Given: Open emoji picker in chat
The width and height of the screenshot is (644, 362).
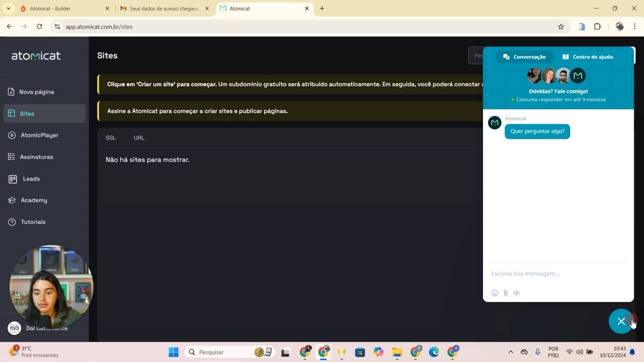Looking at the screenshot, I should click(x=495, y=293).
